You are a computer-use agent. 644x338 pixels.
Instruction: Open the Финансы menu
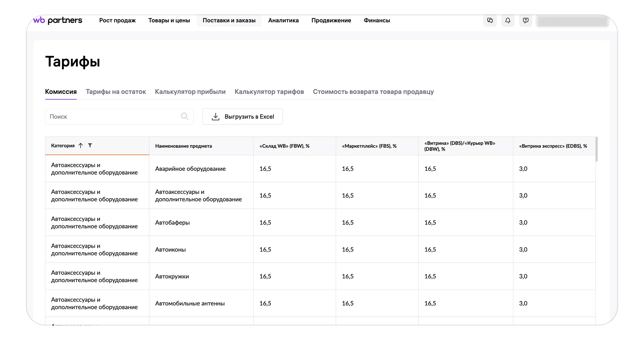tap(377, 20)
